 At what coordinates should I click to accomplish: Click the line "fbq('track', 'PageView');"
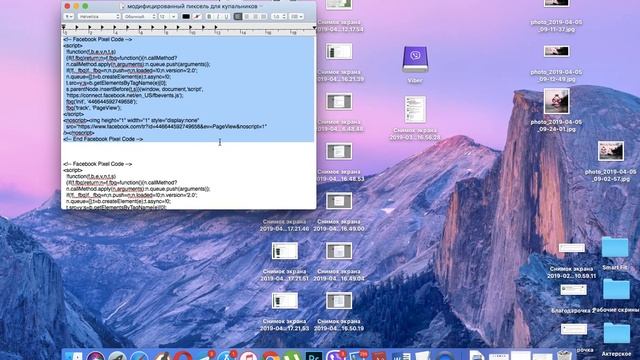[x=93, y=108]
